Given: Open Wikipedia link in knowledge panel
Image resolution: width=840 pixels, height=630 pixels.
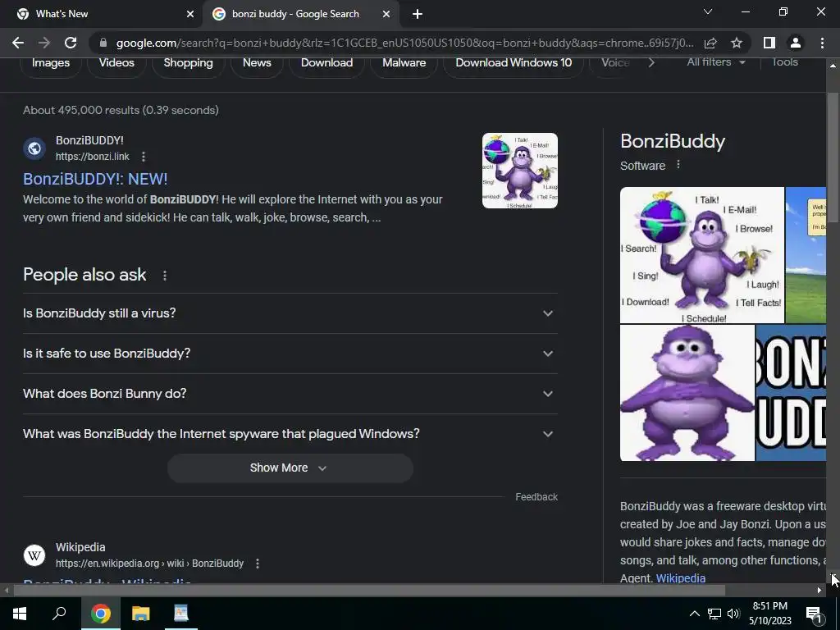Looking at the screenshot, I should click(680, 578).
